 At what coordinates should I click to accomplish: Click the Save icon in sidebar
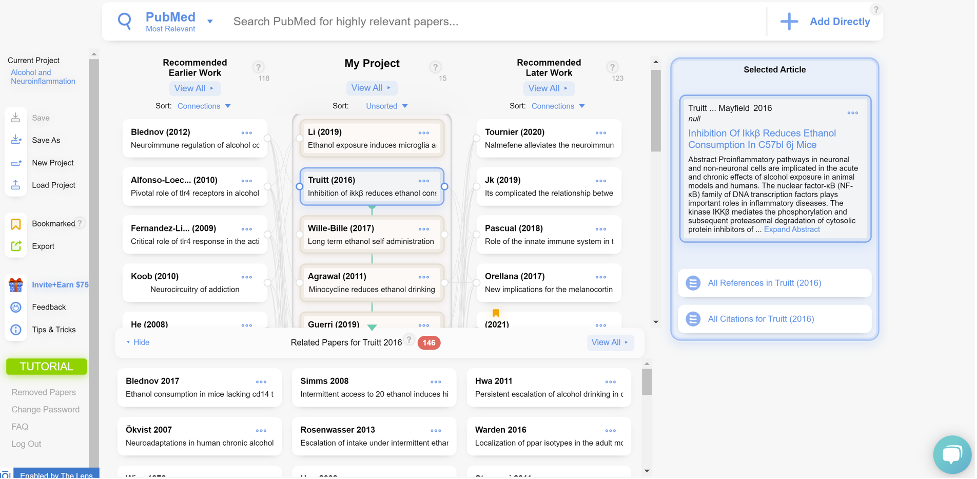pos(16,118)
